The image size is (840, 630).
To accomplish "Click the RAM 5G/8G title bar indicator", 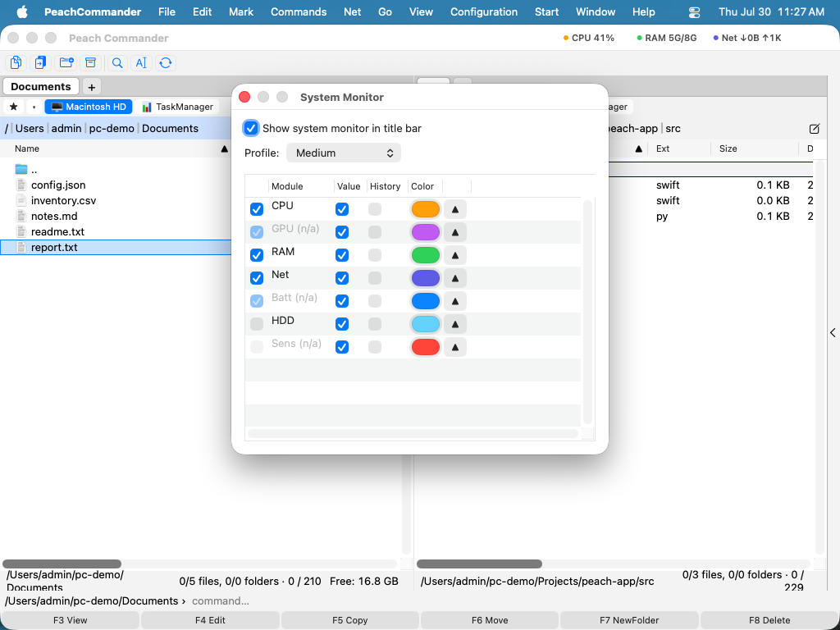I will (x=666, y=38).
